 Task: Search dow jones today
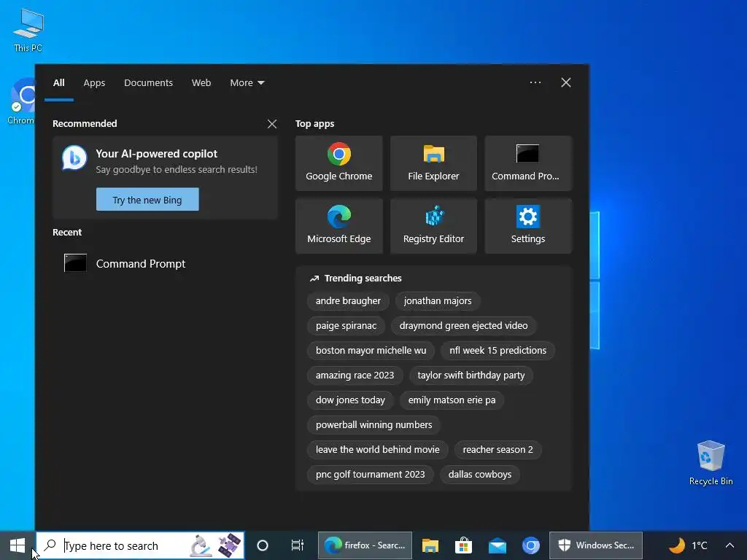(350, 400)
